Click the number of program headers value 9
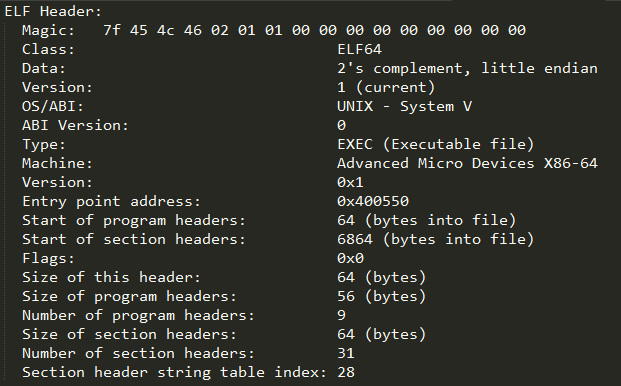This screenshot has height=386, width=621. tap(341, 316)
